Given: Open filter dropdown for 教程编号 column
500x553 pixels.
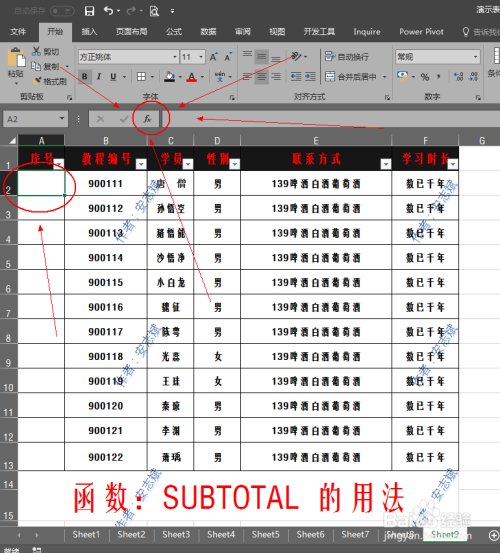Looking at the screenshot, I should [141, 164].
